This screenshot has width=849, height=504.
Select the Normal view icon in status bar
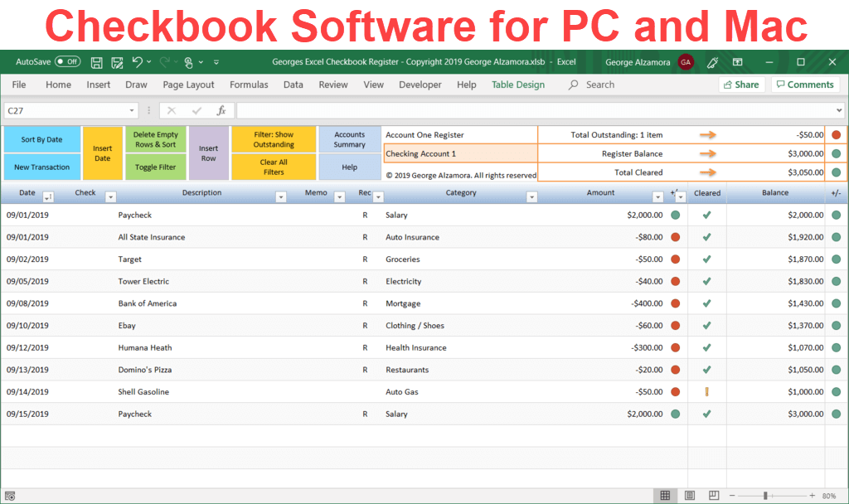665,495
